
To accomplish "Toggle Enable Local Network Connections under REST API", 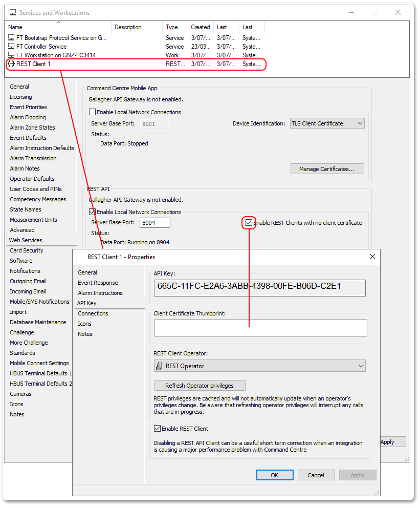I will click(92, 212).
